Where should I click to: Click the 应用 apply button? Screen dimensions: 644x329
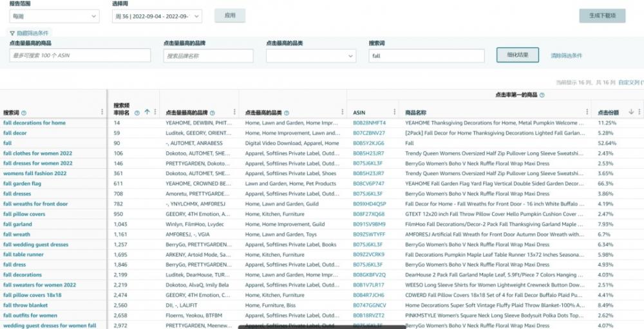click(230, 15)
